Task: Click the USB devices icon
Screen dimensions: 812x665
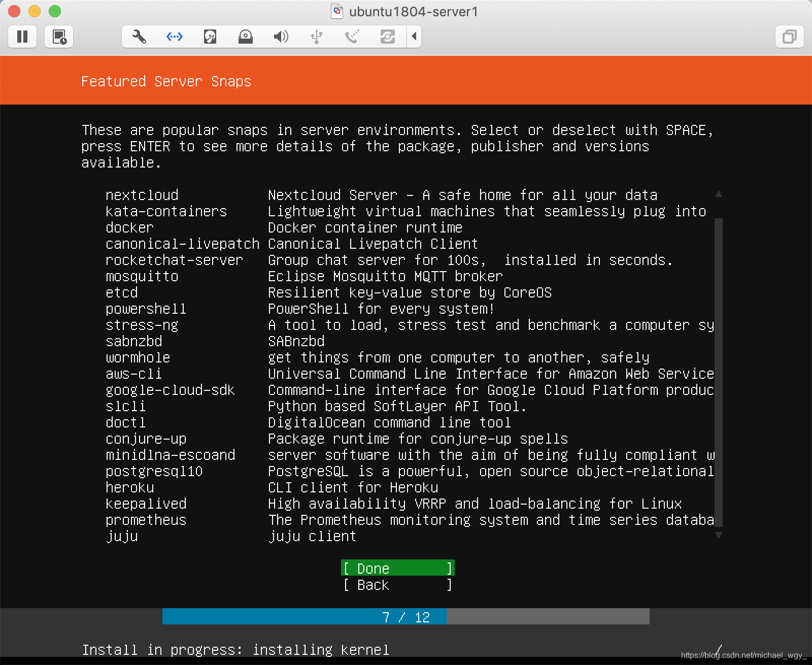Action: click(x=317, y=37)
